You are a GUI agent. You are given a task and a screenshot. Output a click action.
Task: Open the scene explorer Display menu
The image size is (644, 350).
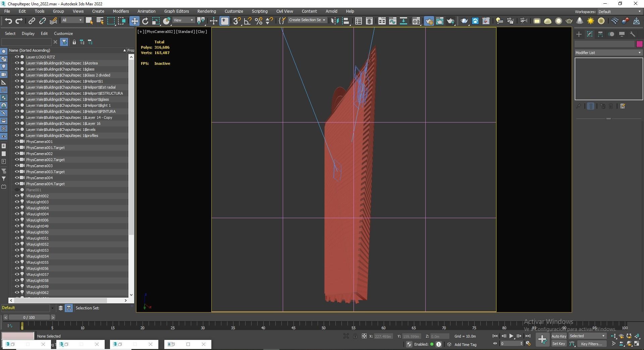(28, 34)
